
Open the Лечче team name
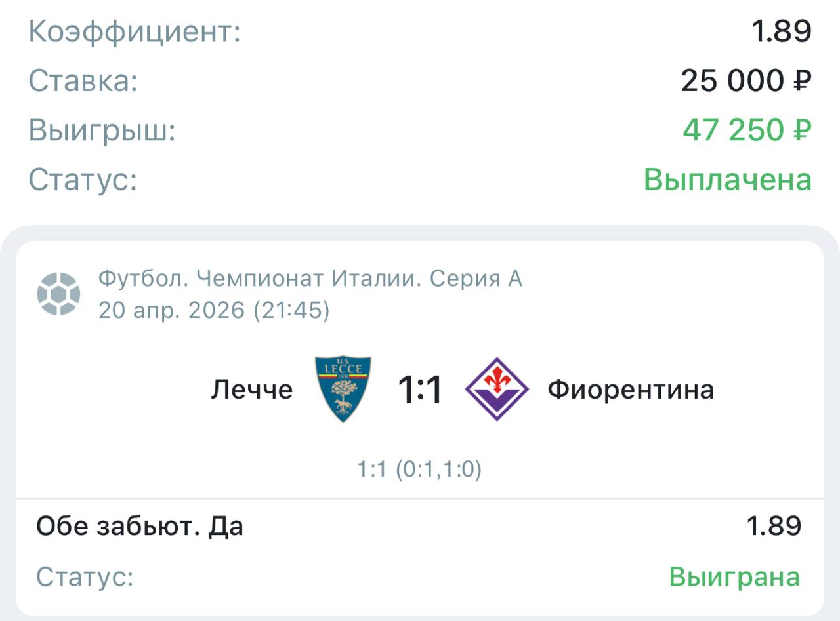click(x=252, y=390)
